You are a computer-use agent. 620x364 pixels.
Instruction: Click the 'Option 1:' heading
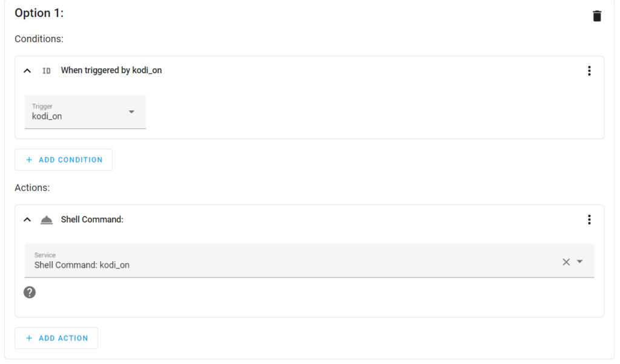point(39,13)
